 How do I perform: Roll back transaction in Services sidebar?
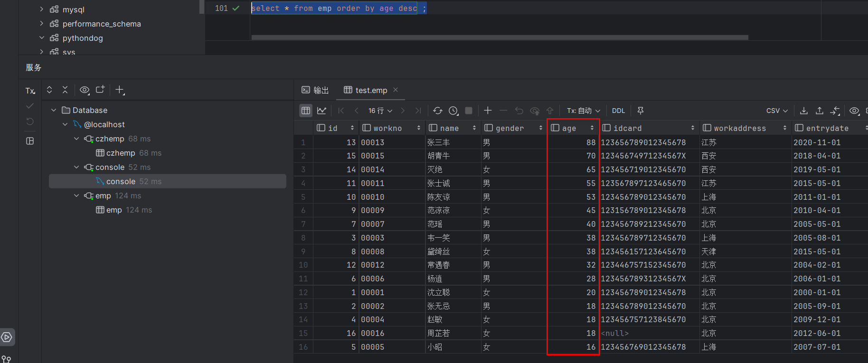click(x=30, y=121)
